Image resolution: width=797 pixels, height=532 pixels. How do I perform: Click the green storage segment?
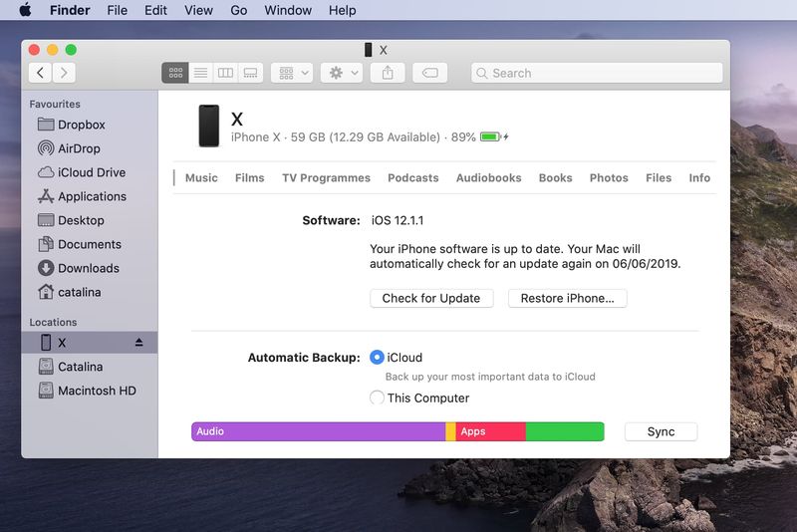point(565,431)
